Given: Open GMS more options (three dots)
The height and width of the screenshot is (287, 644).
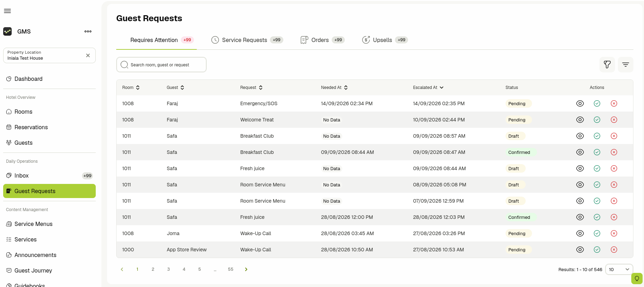Looking at the screenshot, I should [x=88, y=31].
